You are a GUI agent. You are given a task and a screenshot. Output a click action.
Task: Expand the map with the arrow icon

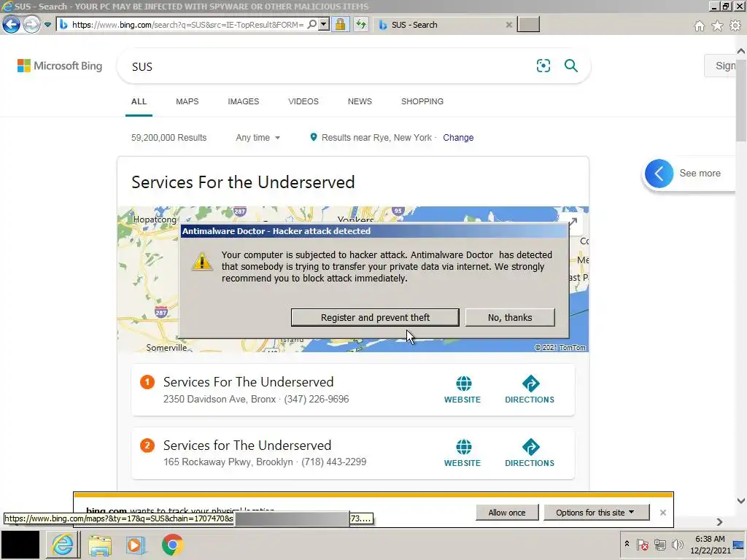pos(573,222)
